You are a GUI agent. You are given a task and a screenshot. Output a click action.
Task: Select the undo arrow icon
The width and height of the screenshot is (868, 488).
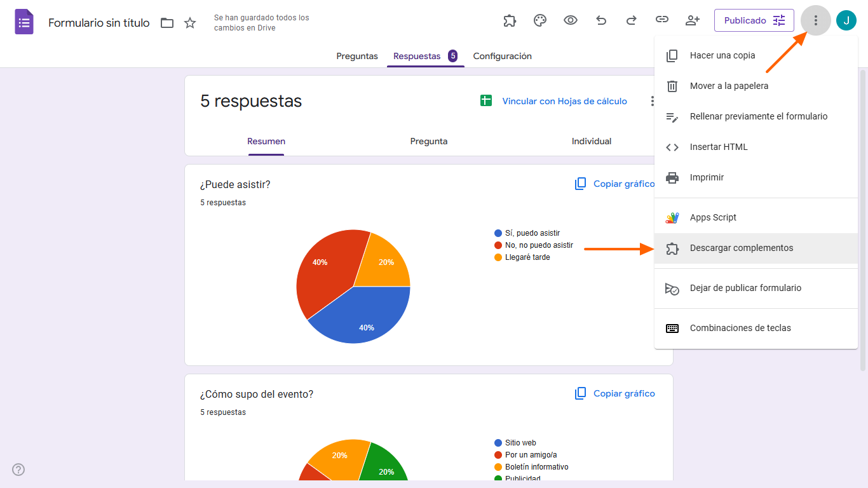(601, 20)
